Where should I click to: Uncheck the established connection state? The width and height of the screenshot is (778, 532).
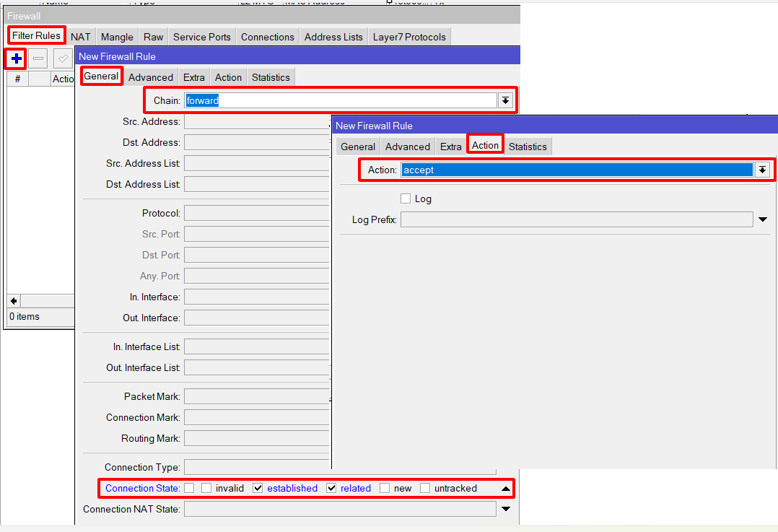pyautogui.click(x=258, y=488)
